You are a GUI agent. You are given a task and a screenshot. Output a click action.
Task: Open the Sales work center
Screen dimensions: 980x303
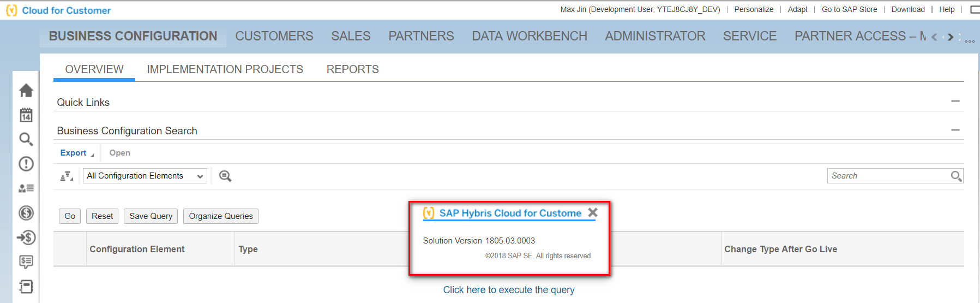(x=351, y=36)
